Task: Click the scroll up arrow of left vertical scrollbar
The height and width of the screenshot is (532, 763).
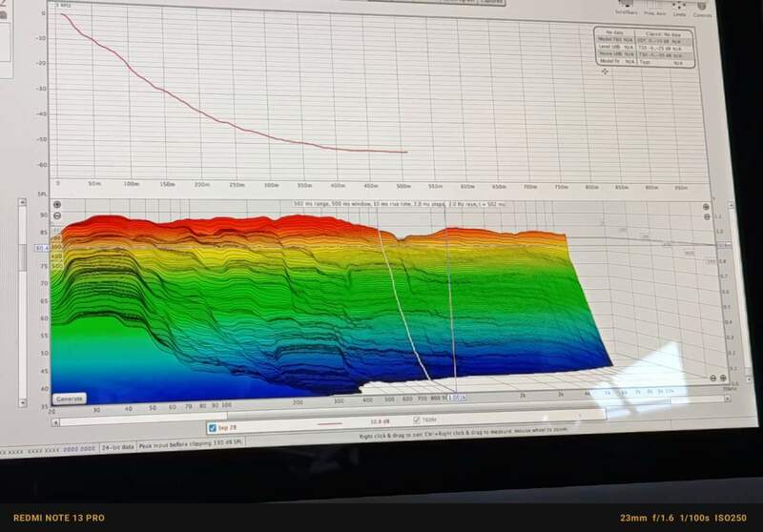Action: tap(22, 202)
